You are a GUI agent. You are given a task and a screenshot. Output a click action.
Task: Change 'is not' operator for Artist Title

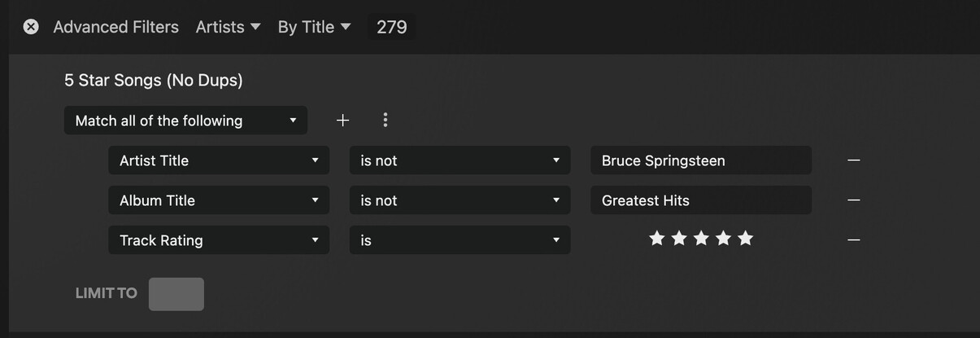(460, 160)
